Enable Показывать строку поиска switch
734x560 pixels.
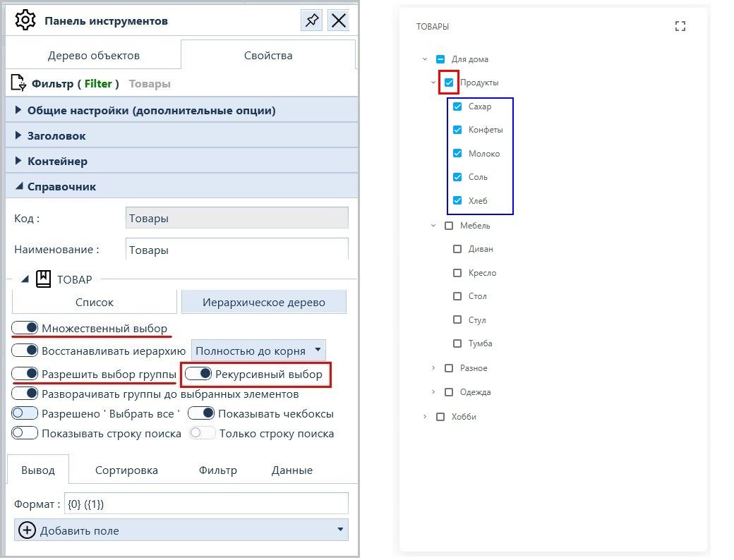point(25,433)
